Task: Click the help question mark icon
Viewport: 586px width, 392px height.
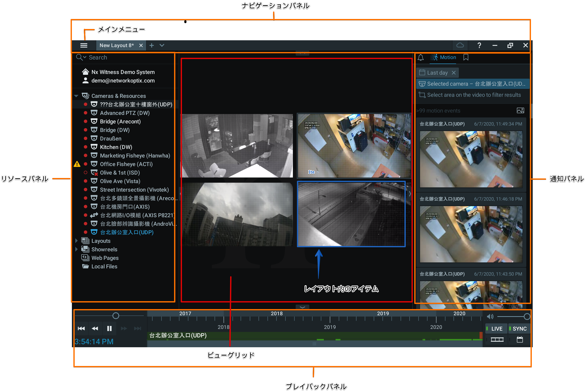Action: point(479,45)
